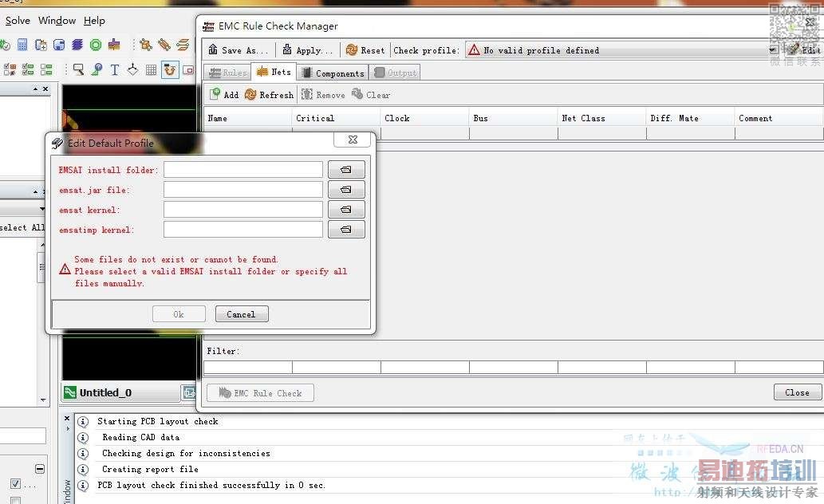Viewport: 824px width, 504px height.
Task: Click the purple and orange layer cross-section icon
Action: click(x=114, y=45)
